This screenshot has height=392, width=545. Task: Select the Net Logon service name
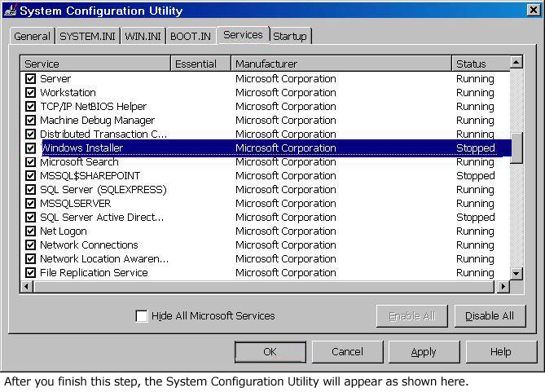(64, 231)
